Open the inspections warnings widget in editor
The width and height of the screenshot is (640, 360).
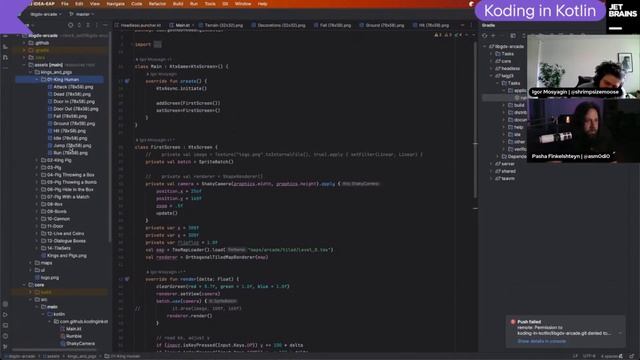coord(448,36)
